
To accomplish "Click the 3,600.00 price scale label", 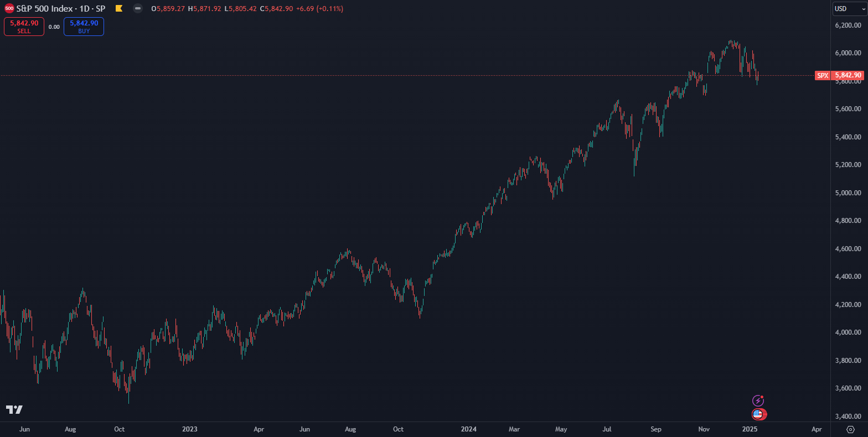I will (848, 388).
